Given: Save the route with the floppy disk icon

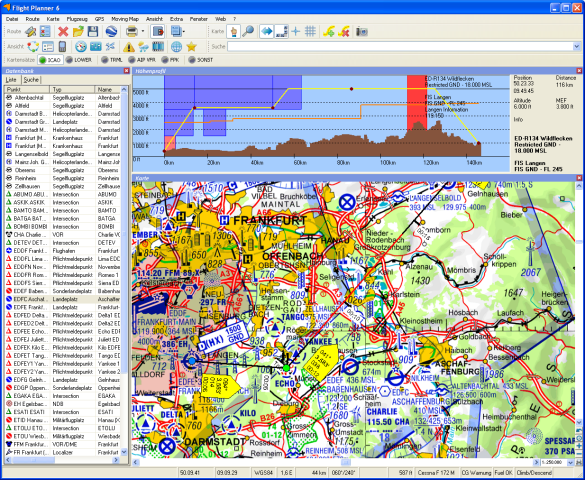Looking at the screenshot, I should click(x=93, y=32).
